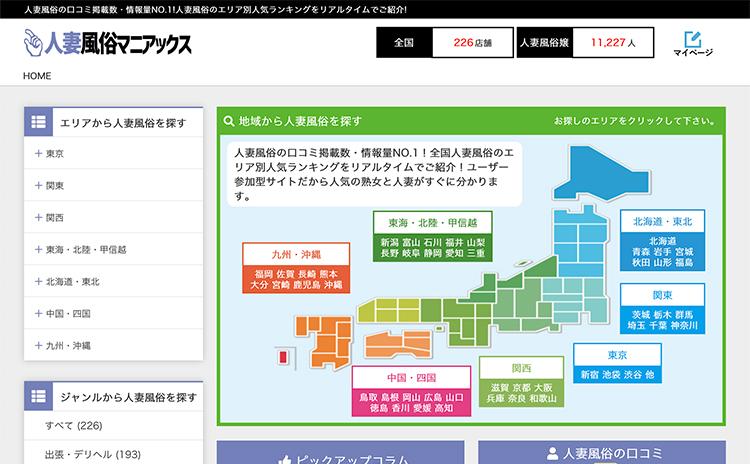This screenshot has width=750, height=464.
Task: Click the site logo 人妻風俗マニアックス
Action: click(x=107, y=43)
